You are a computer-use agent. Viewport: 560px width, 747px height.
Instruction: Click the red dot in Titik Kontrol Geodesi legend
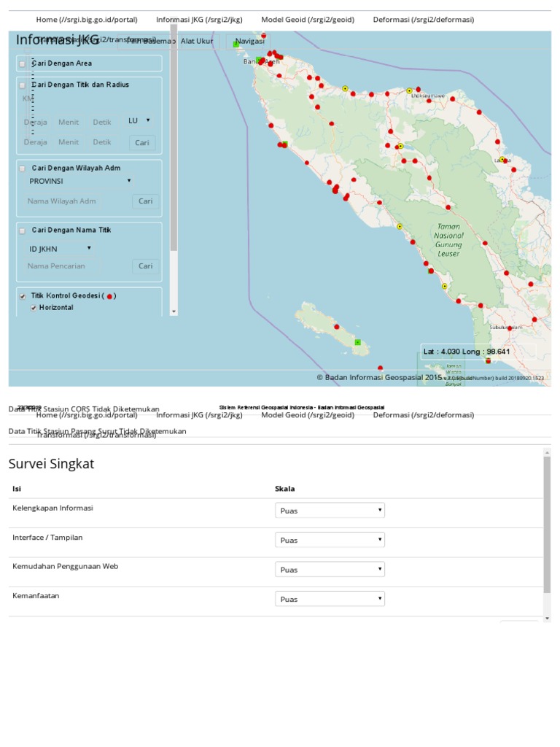(x=109, y=296)
